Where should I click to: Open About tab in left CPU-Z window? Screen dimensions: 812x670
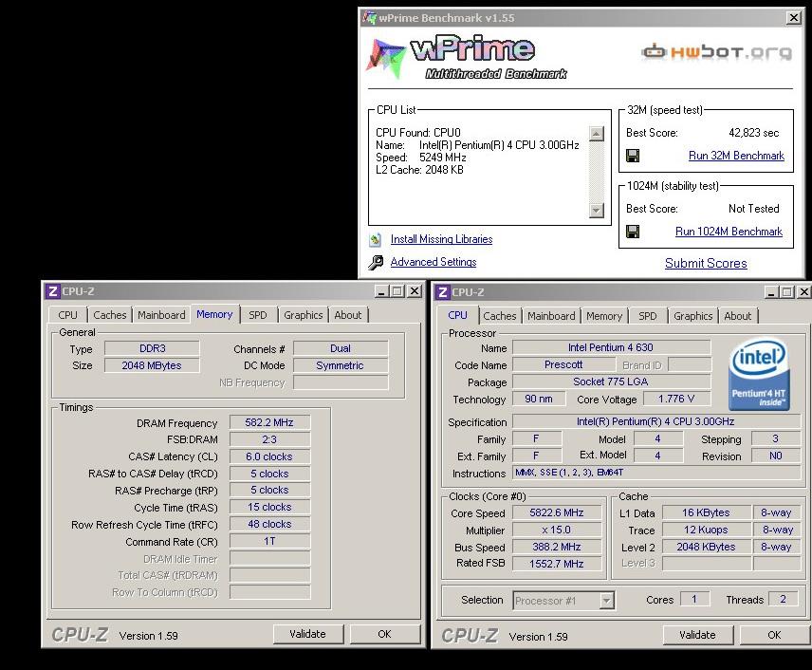click(x=348, y=315)
